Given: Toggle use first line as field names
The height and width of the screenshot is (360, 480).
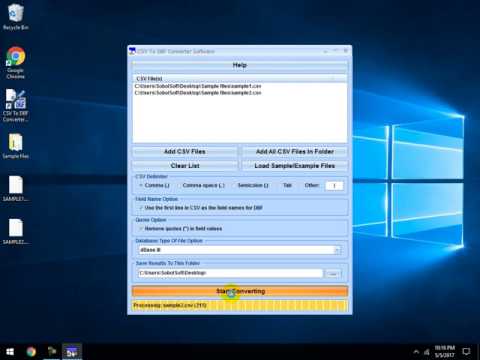Looking at the screenshot, I should (x=201, y=208).
